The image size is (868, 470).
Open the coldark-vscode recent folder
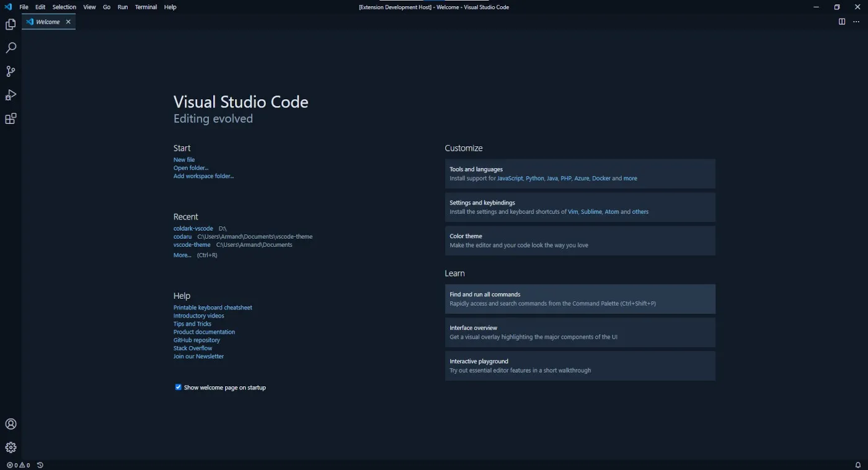point(193,229)
